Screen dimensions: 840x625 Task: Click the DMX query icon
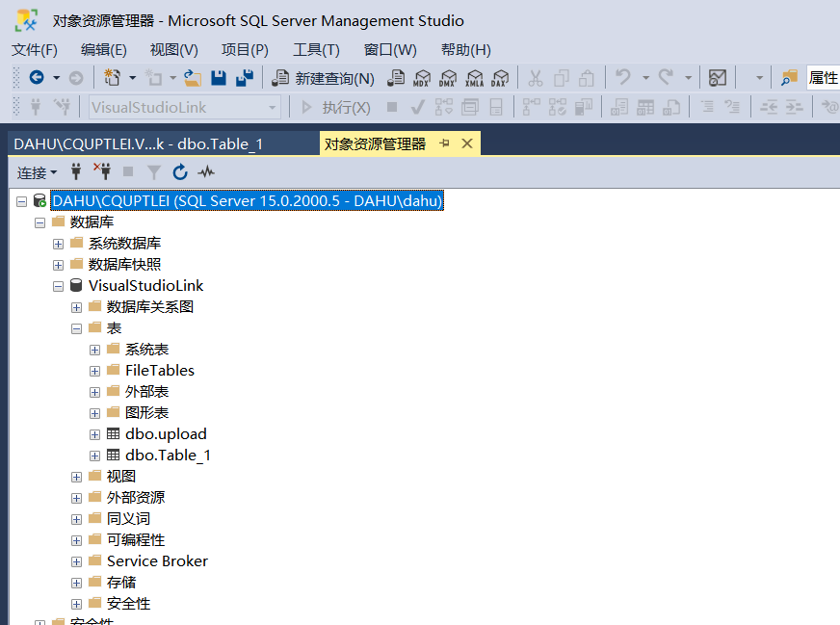(x=448, y=78)
